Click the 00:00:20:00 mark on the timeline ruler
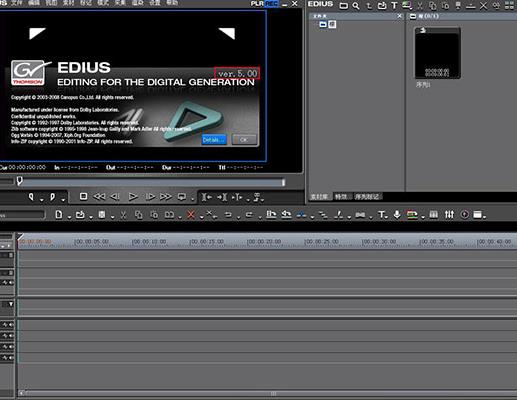The height and width of the screenshot is (400, 517). pos(264,241)
